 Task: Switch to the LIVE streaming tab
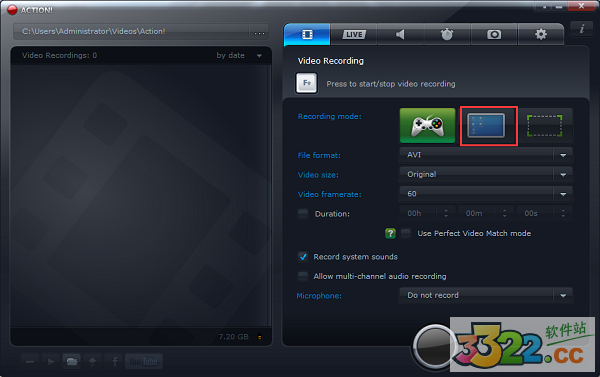[354, 34]
